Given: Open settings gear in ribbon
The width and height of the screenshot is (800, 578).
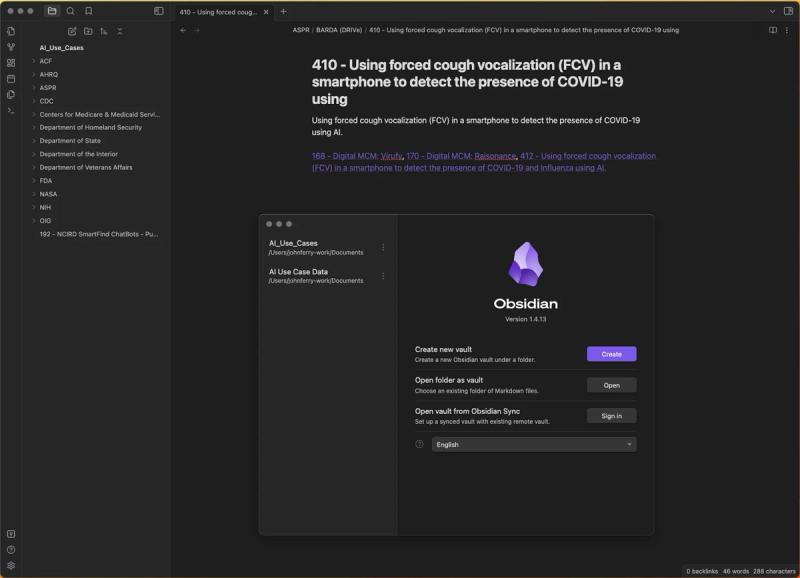Looking at the screenshot, I should point(11,566).
